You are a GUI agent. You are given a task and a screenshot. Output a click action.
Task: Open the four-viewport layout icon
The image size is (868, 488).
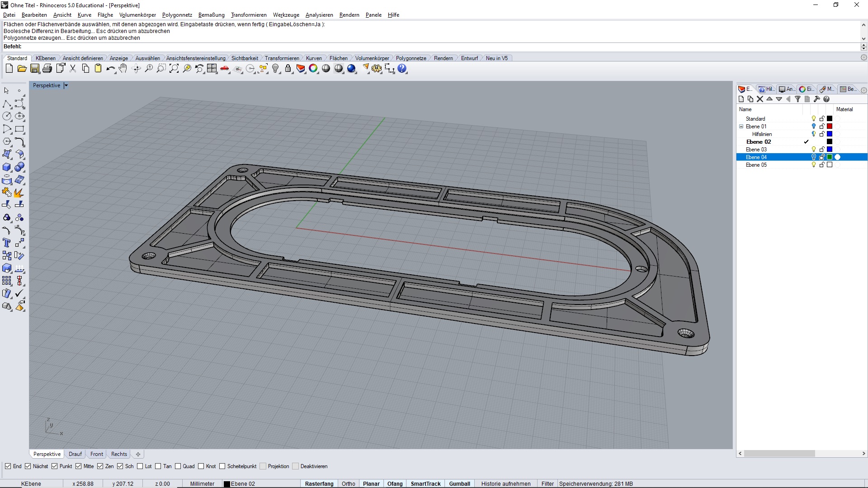click(x=212, y=69)
